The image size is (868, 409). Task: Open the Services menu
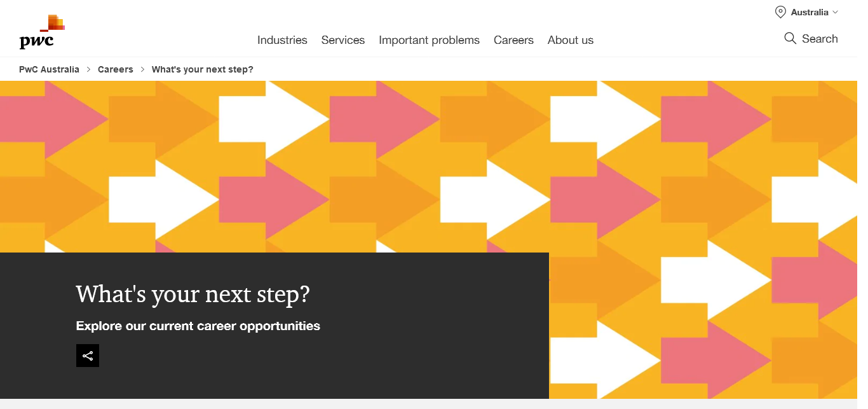(x=343, y=40)
